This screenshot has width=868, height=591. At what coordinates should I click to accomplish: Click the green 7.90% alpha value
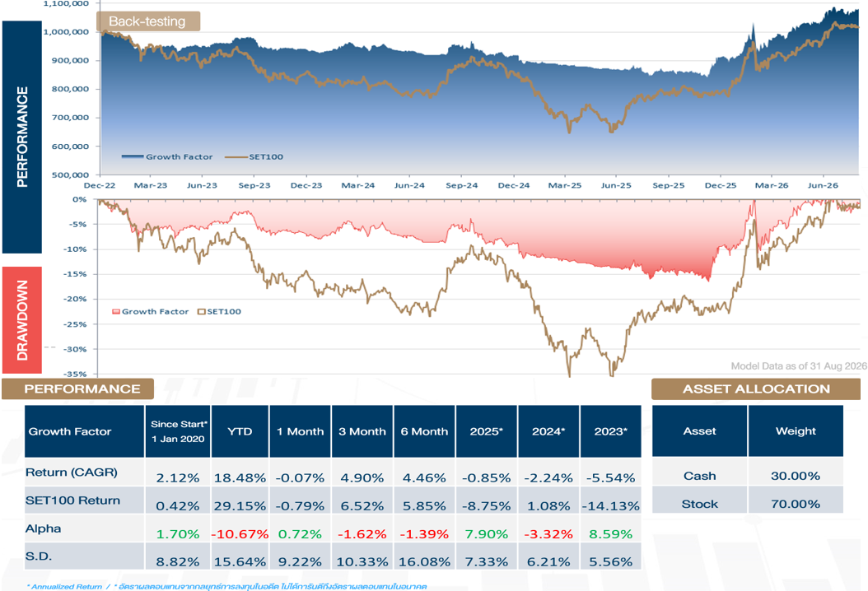pyautogui.click(x=487, y=534)
